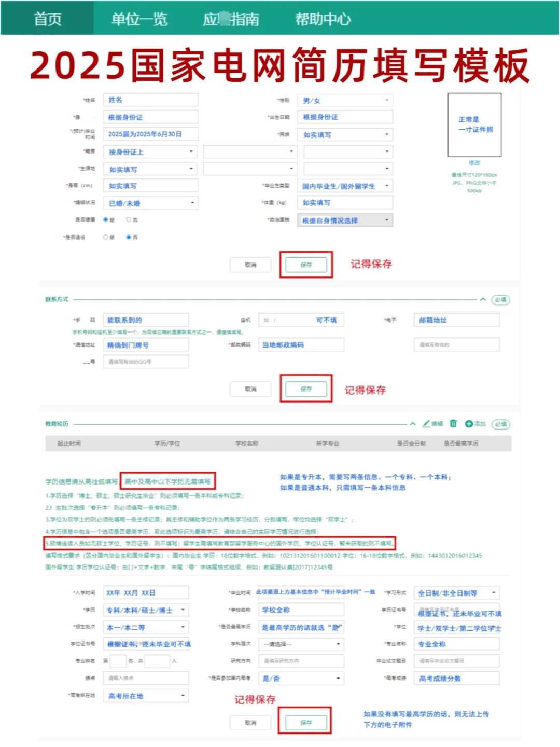This screenshot has height=747, width=560.
Task: Click the 邮政编码 input field
Action: click(301, 344)
